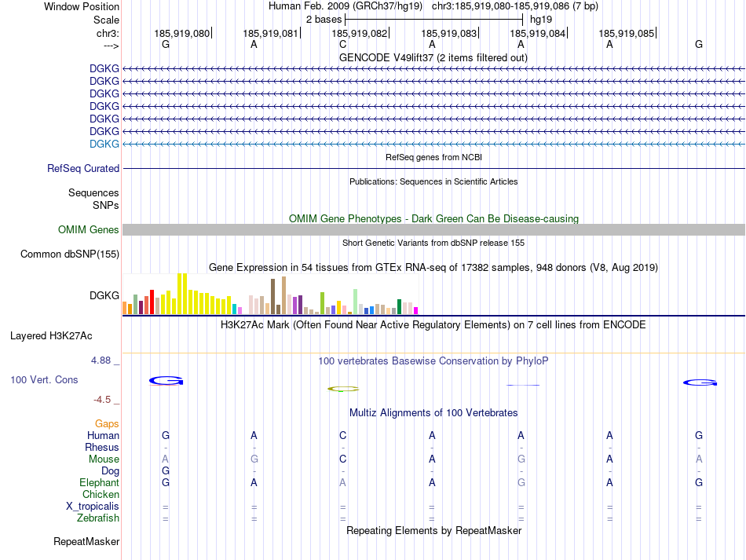This screenshot has height=560, width=746.
Task: Select the X_tropicalis alignment row label
Action: click(x=93, y=507)
